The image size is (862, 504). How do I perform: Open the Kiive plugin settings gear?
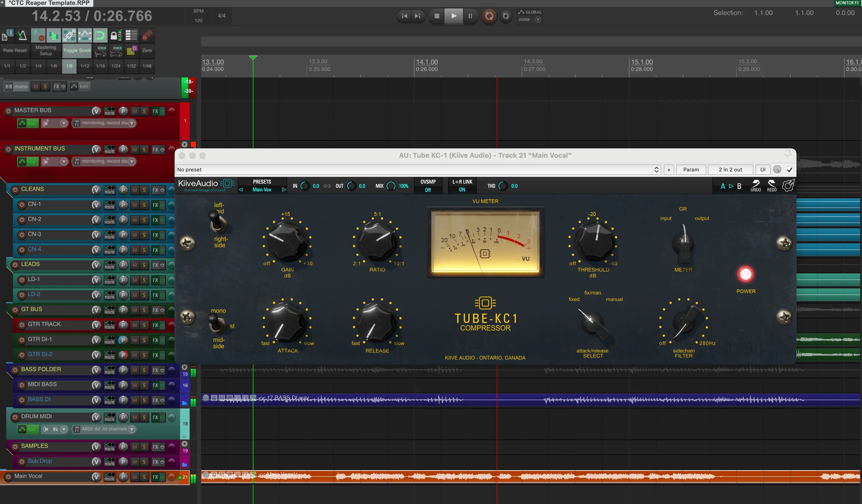788,185
